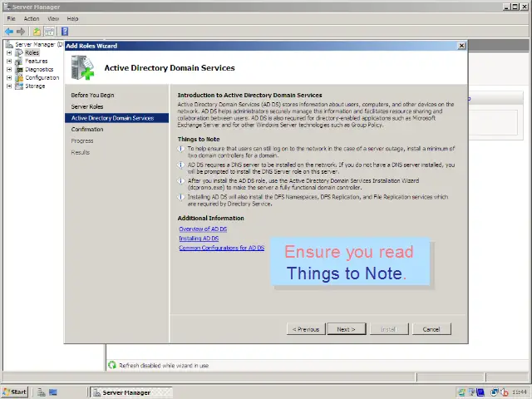Expand the Roles tree node

[x=9, y=52]
